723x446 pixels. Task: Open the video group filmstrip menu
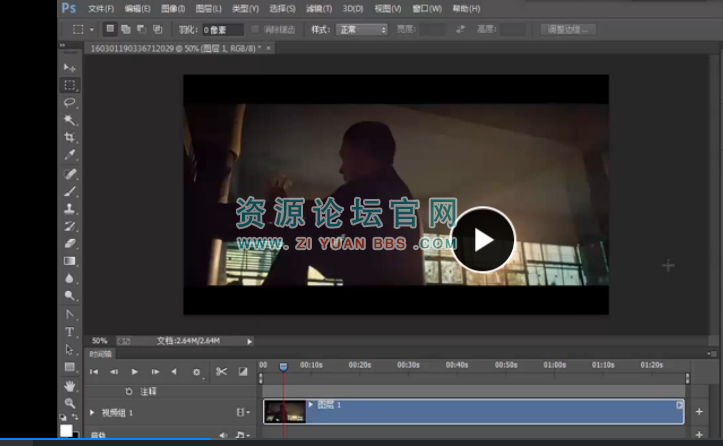(x=243, y=412)
